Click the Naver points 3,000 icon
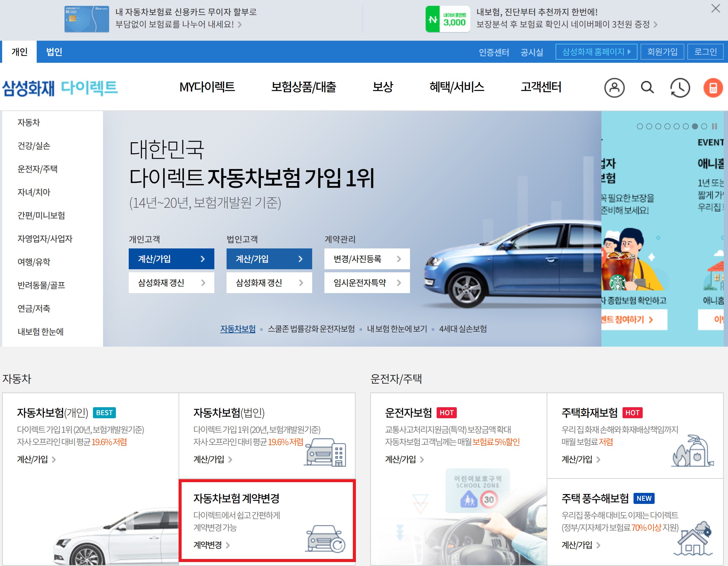 tap(447, 19)
